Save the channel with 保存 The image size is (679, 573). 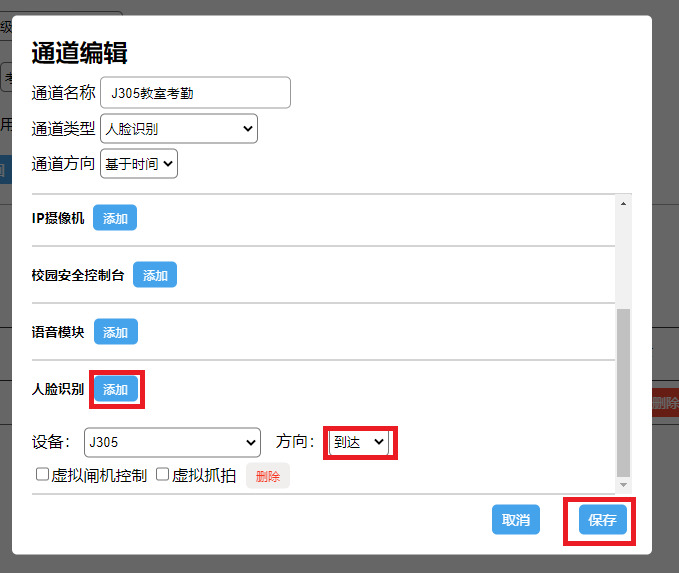point(602,520)
